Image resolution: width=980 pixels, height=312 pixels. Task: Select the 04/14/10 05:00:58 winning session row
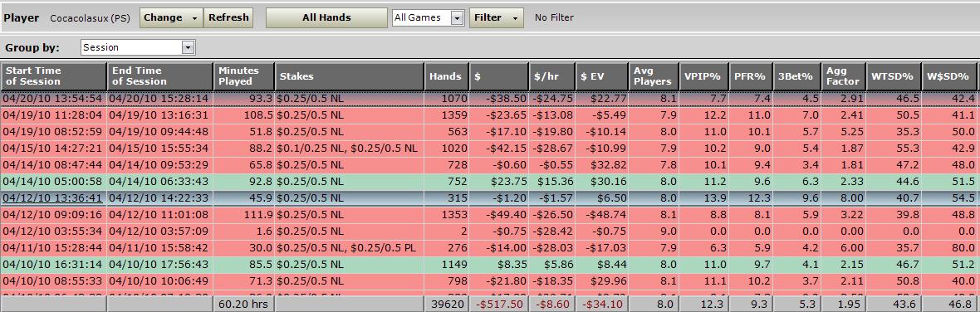(x=489, y=182)
